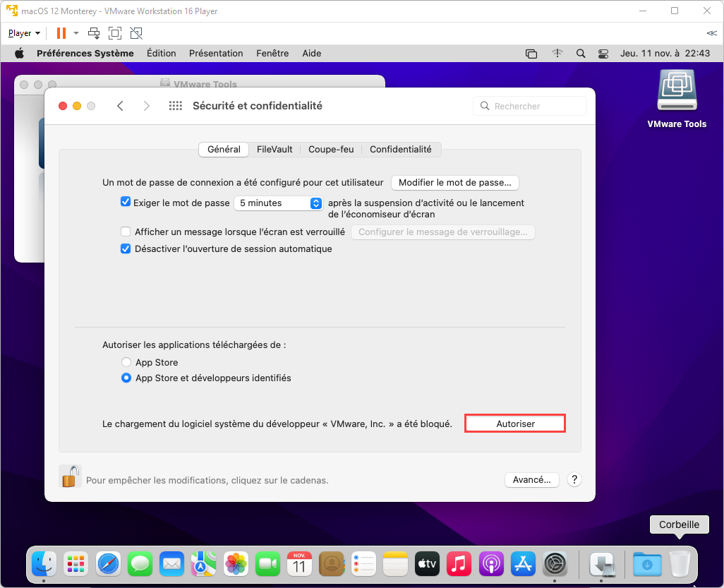Switch to the FileVault tab
Viewport: 724px width, 588px height.
(x=274, y=149)
